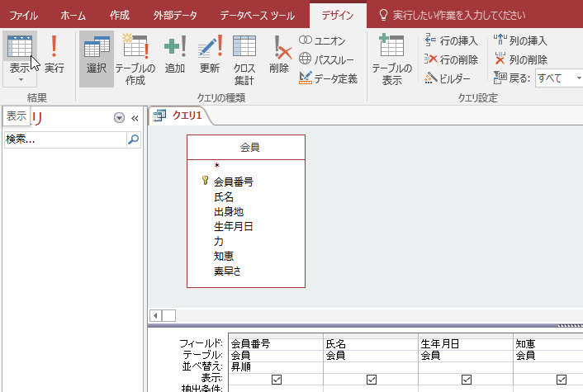
Task: Click the 会員 table title bar
Action: pyautogui.click(x=246, y=147)
